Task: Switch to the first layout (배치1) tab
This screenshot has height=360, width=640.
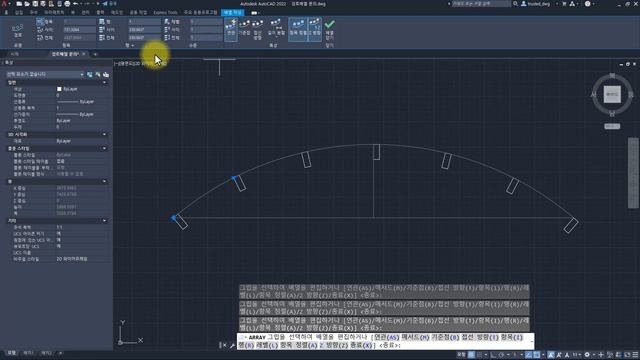Action: 28,353
